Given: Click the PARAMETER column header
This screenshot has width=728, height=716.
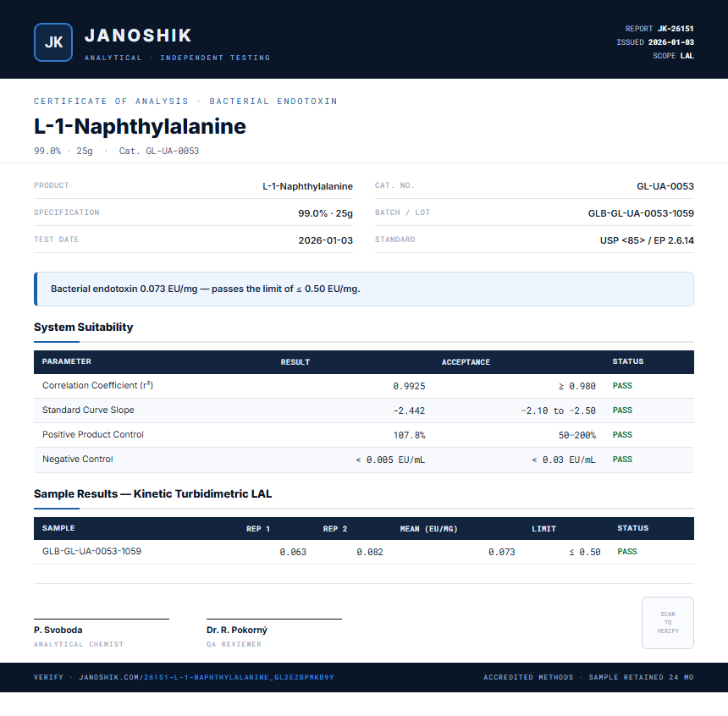Looking at the screenshot, I should (66, 361).
